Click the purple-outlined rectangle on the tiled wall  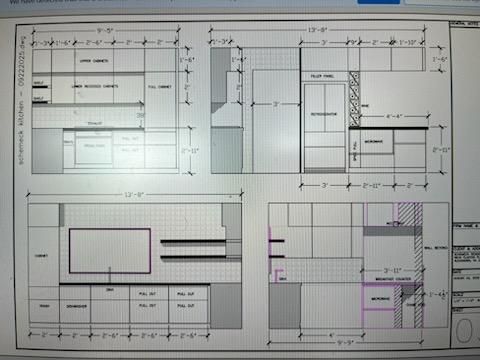tap(110, 251)
